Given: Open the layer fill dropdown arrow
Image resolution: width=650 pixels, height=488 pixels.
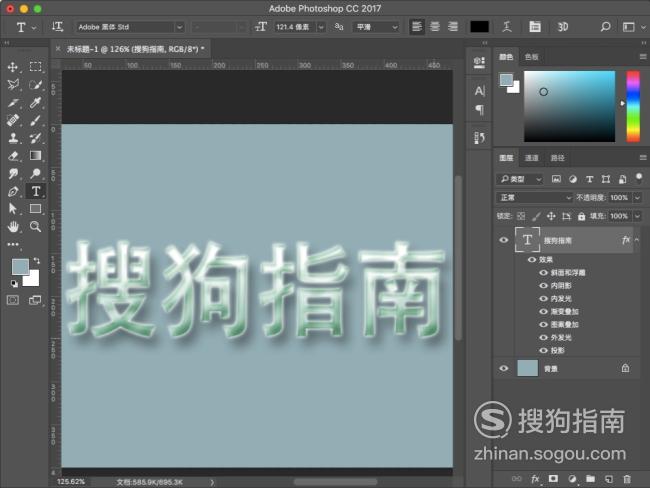Looking at the screenshot, I should coord(637,216).
